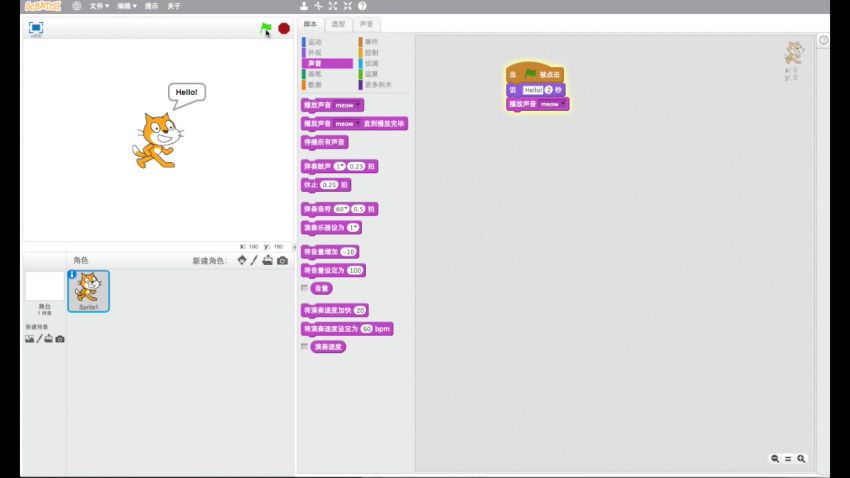Viewport: 850px width, 478px height.
Task: Select the 数据 block category
Action: [327, 85]
